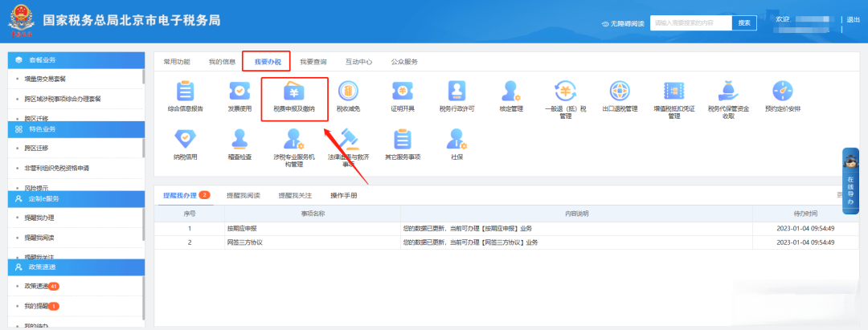Open 跨区域涉税事项综合办理套餐 in sidebar
The height and width of the screenshot is (330, 868).
[x=63, y=99]
